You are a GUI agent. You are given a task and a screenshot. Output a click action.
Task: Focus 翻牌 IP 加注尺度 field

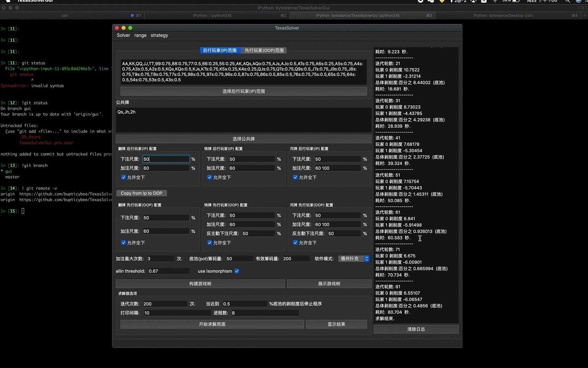pyautogui.click(x=166, y=168)
